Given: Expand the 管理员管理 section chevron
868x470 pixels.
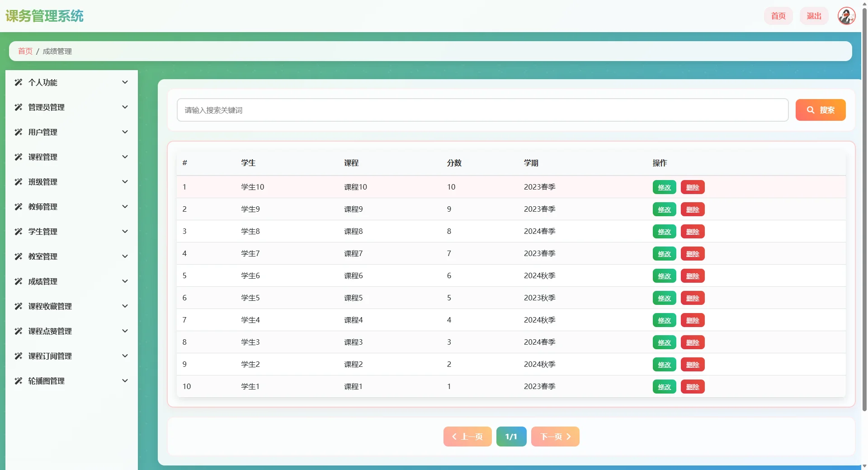Looking at the screenshot, I should tap(125, 107).
